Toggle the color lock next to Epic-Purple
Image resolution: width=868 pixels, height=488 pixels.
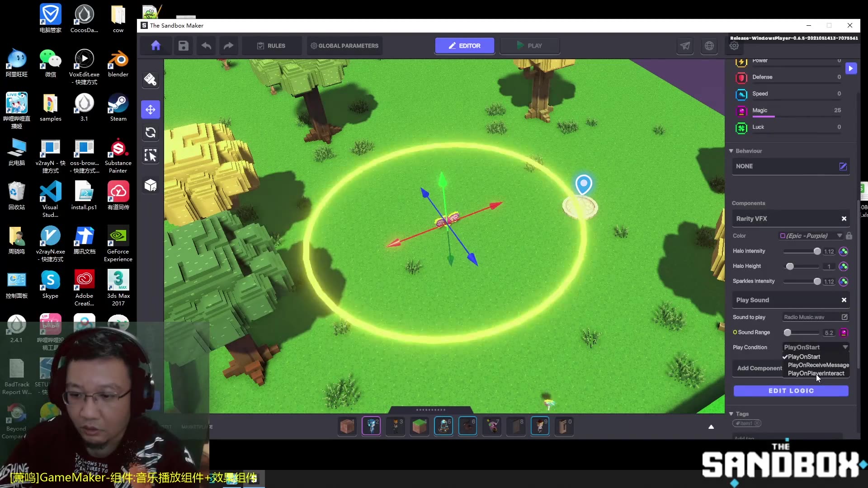coord(849,236)
